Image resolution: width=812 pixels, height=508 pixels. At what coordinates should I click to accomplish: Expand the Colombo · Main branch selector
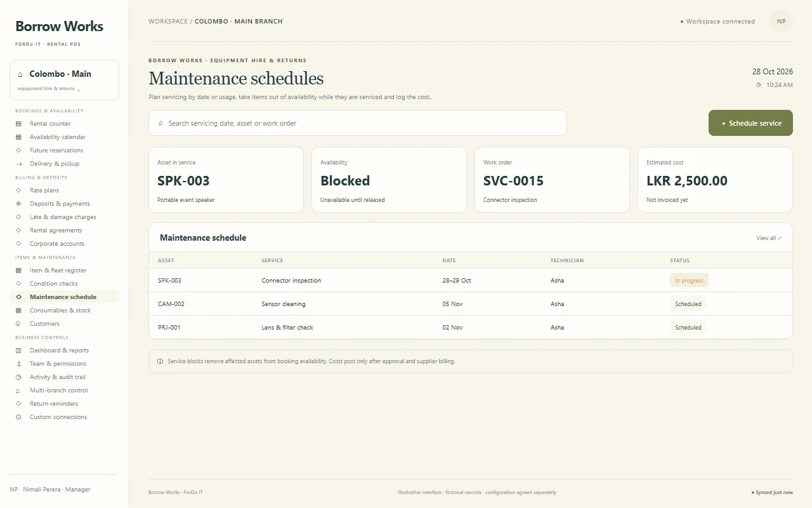[x=64, y=80]
